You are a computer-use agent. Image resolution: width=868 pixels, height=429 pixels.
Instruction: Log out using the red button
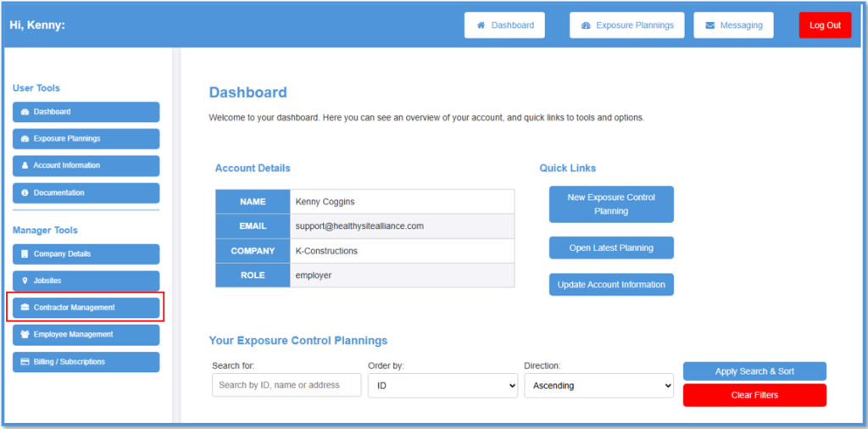(x=825, y=25)
